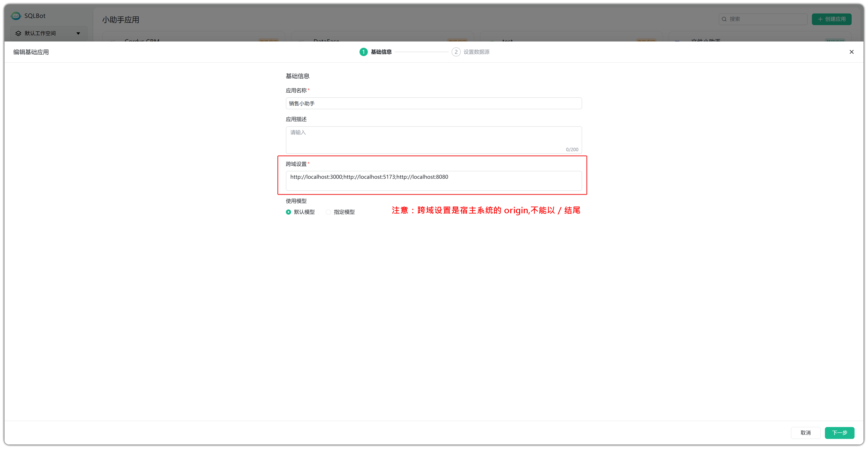Open the 默认工作空间 workspace selector

click(48, 33)
